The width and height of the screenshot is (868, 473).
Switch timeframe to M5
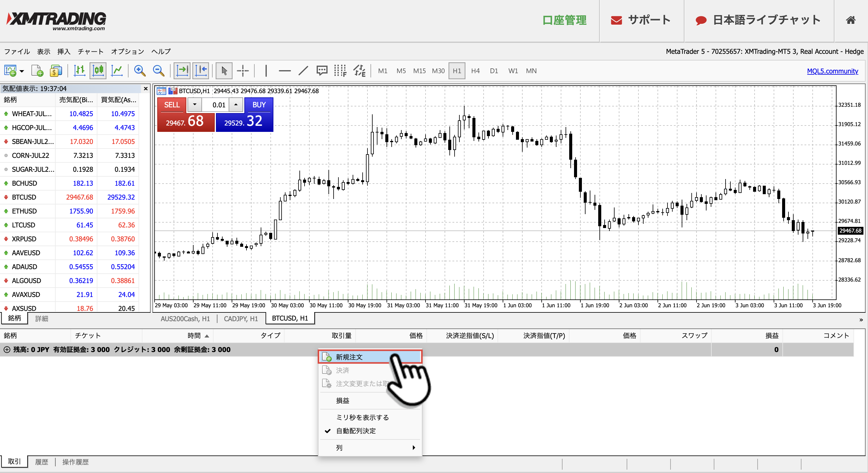[x=401, y=71]
